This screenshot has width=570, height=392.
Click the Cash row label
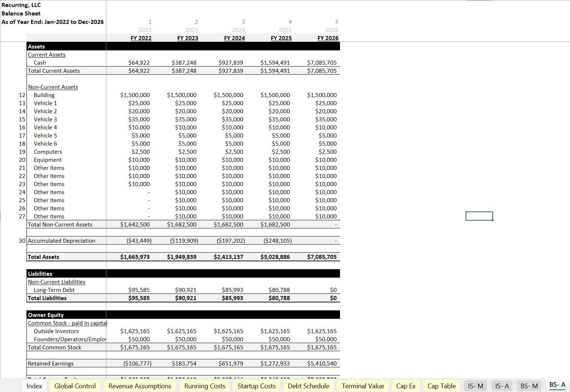point(40,63)
